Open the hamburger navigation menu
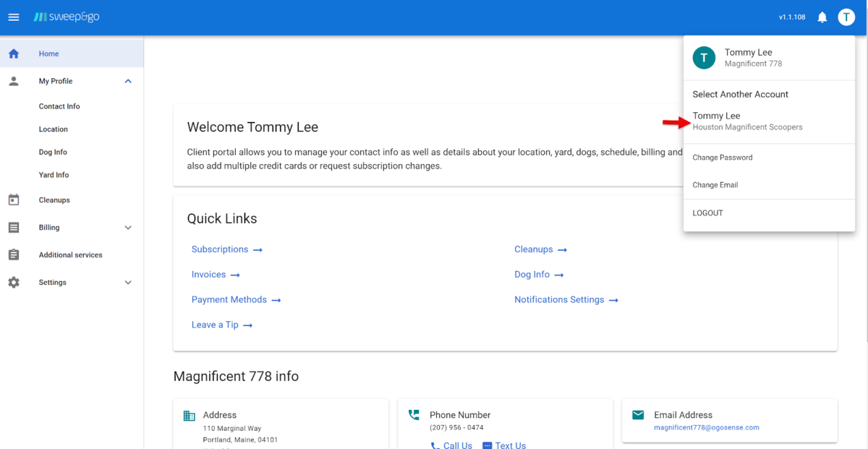This screenshot has height=449, width=868. (13, 17)
